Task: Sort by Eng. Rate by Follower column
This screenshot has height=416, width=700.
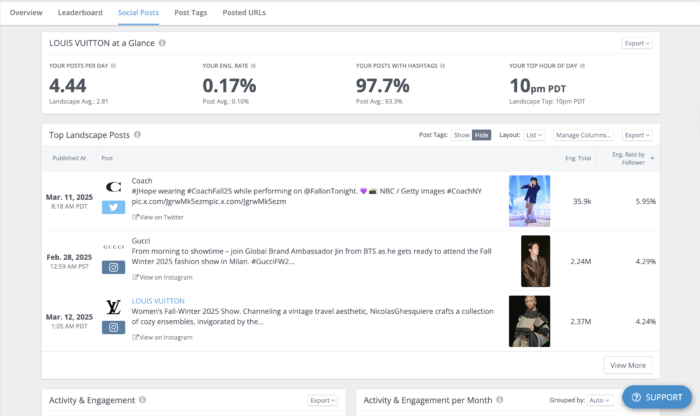Action: coord(629,158)
